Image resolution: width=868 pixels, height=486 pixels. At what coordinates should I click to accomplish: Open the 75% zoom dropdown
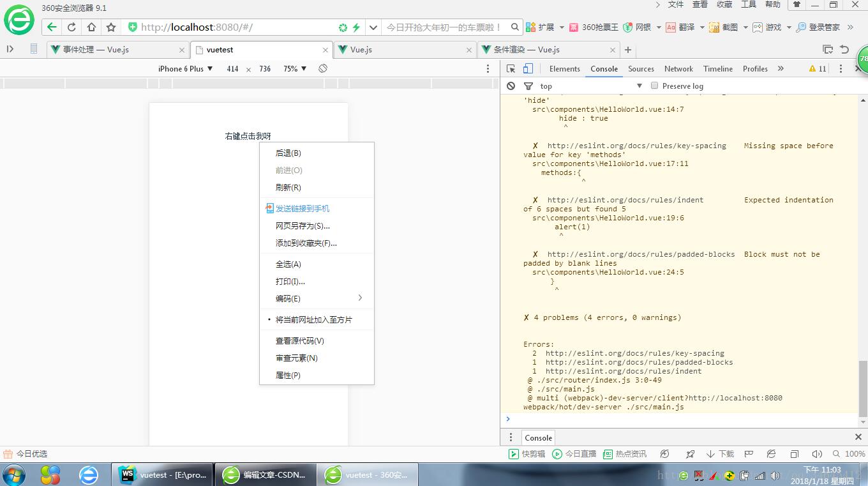[294, 68]
